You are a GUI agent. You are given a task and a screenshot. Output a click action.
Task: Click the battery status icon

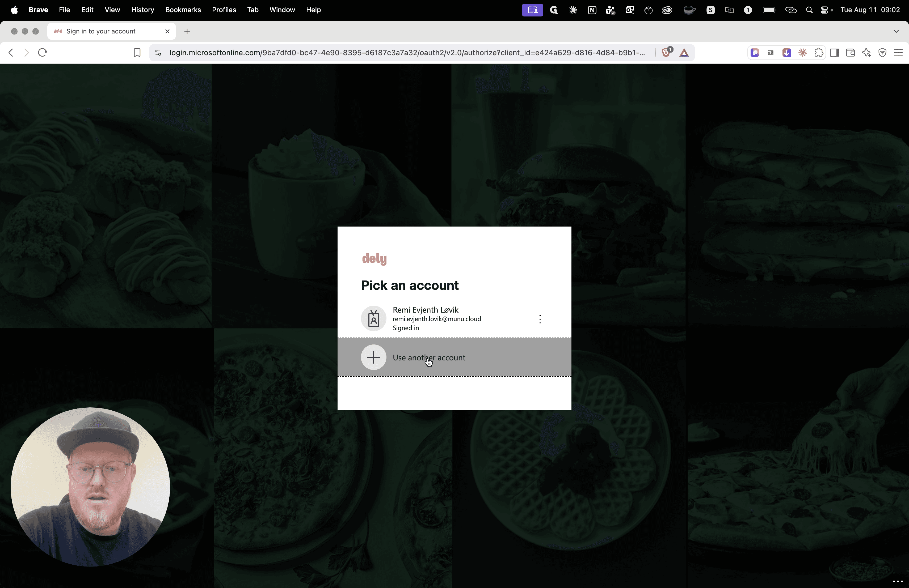pos(769,10)
